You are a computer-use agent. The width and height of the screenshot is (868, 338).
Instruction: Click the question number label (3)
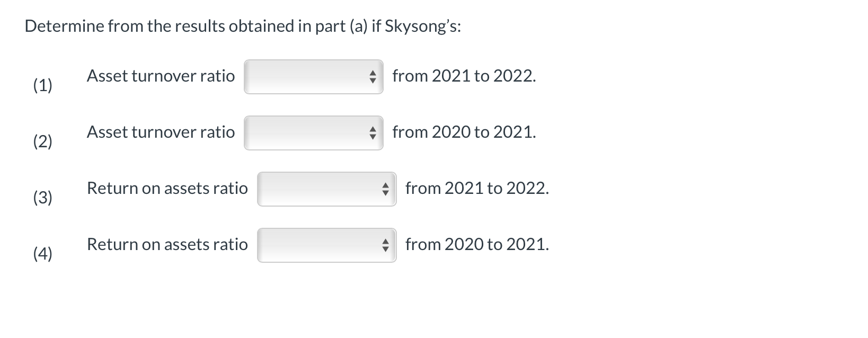pos(43,198)
